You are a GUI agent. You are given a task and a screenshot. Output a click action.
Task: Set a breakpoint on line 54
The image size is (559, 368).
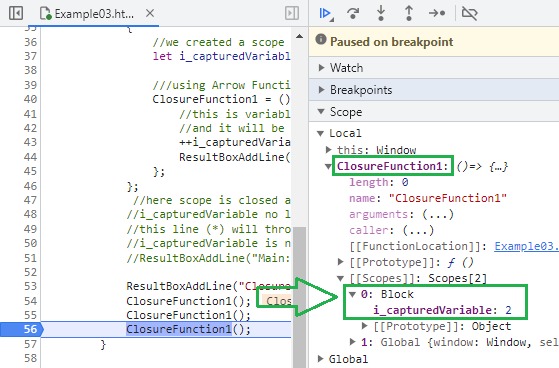30,301
